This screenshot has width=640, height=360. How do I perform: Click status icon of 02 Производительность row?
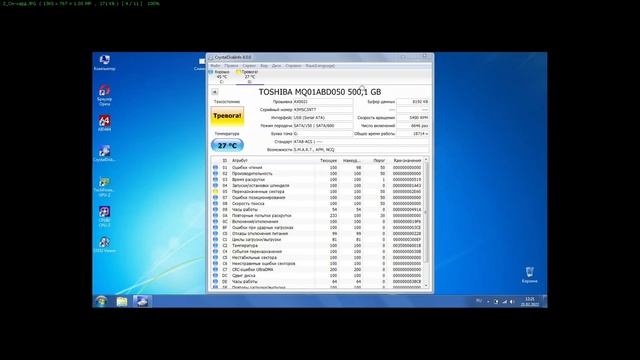click(216, 173)
